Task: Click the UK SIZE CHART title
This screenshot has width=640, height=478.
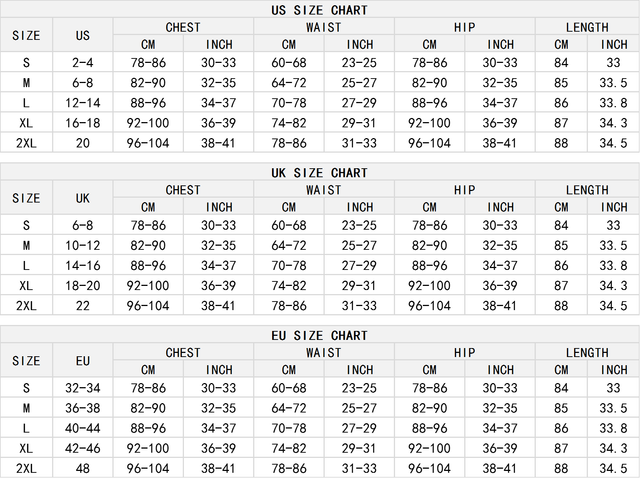Action: pos(319,173)
